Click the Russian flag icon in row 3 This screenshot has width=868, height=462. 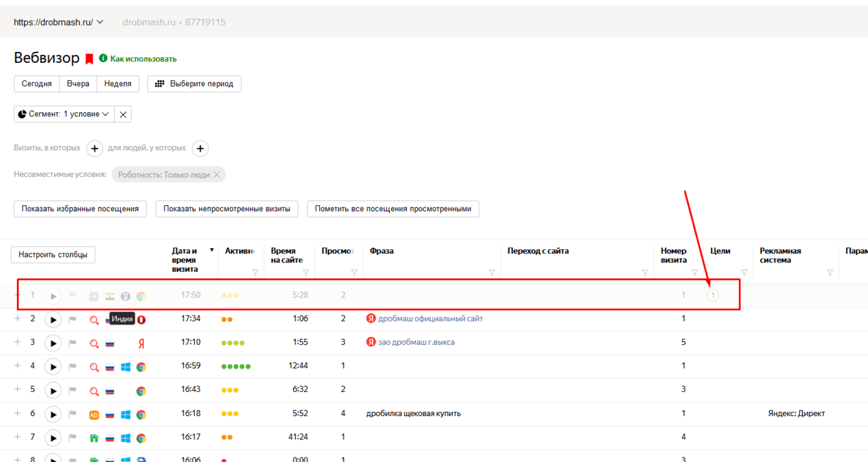[x=110, y=343]
